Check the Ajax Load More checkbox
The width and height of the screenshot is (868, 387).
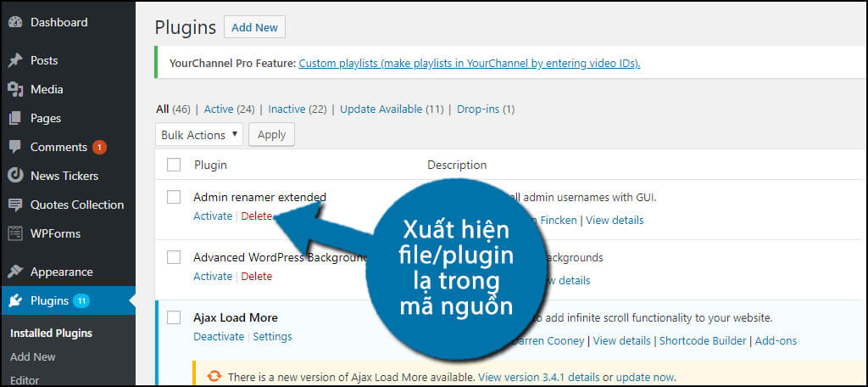(x=174, y=317)
